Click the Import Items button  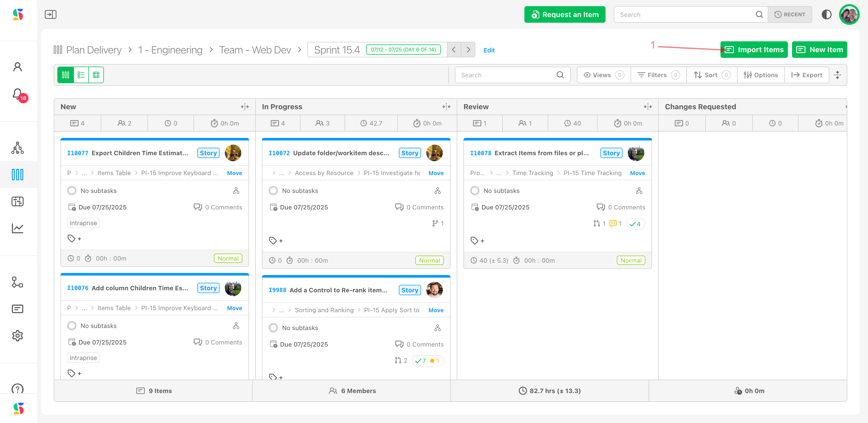[754, 50]
